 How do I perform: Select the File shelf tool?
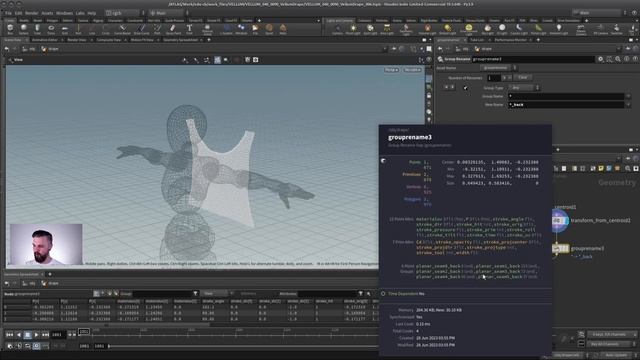(255, 29)
